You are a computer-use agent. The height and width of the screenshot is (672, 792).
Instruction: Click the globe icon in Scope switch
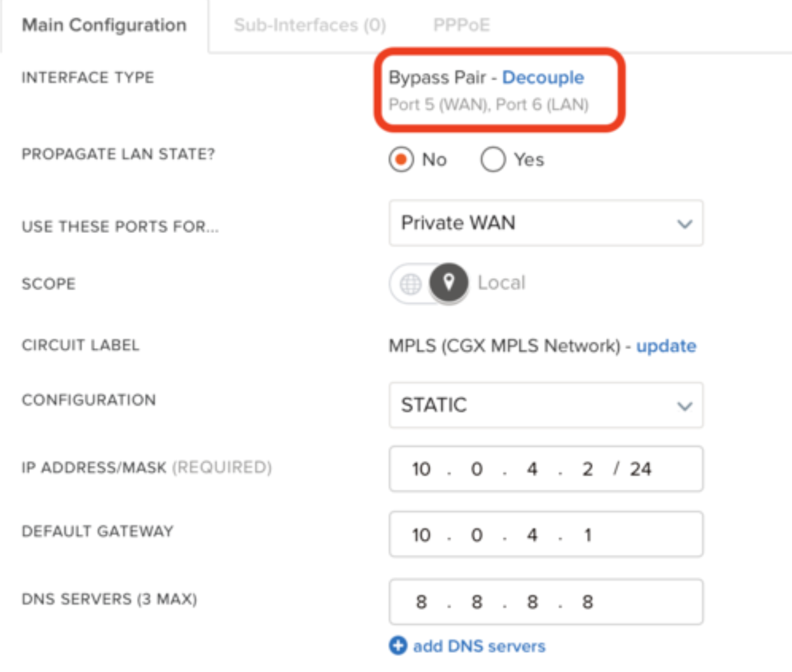pos(410,284)
